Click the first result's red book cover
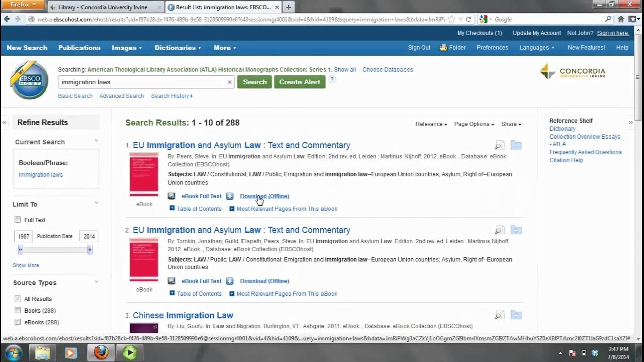Image resolution: width=644 pixels, height=362 pixels. tap(144, 174)
